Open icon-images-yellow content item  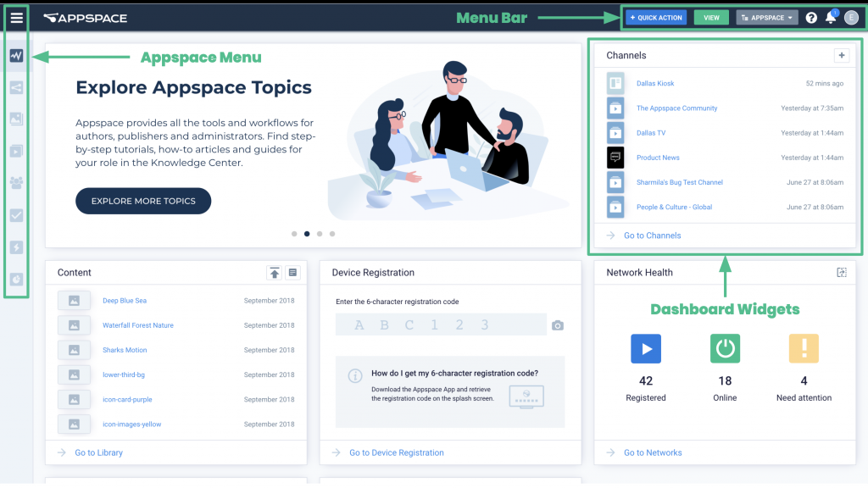point(131,424)
